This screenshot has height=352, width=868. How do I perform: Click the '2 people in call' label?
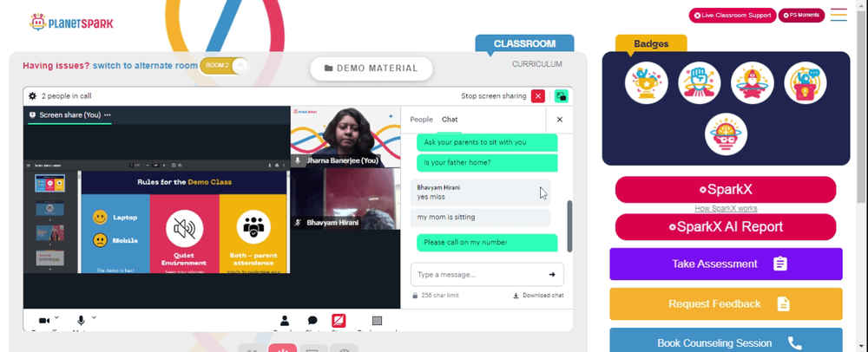[67, 96]
